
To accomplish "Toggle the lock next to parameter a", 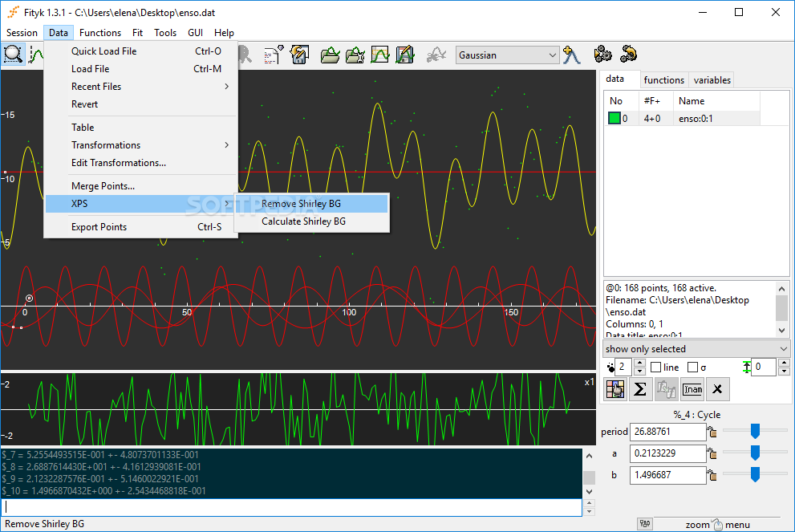I will pyautogui.click(x=712, y=453).
